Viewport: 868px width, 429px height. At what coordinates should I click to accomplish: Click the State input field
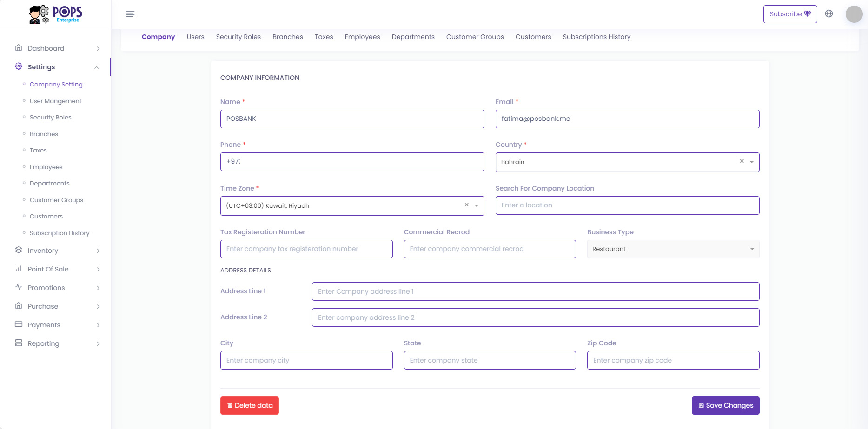(x=490, y=360)
